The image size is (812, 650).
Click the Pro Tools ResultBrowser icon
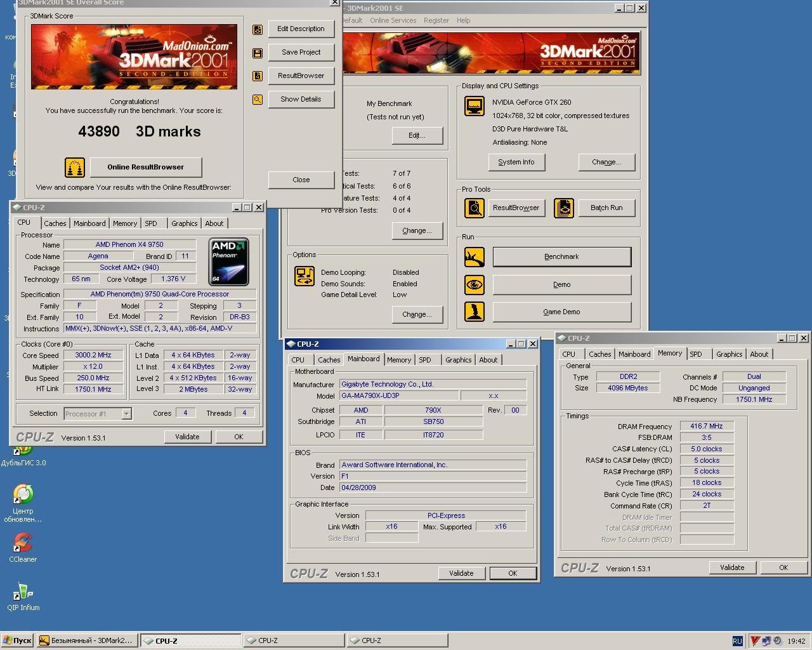(x=475, y=208)
